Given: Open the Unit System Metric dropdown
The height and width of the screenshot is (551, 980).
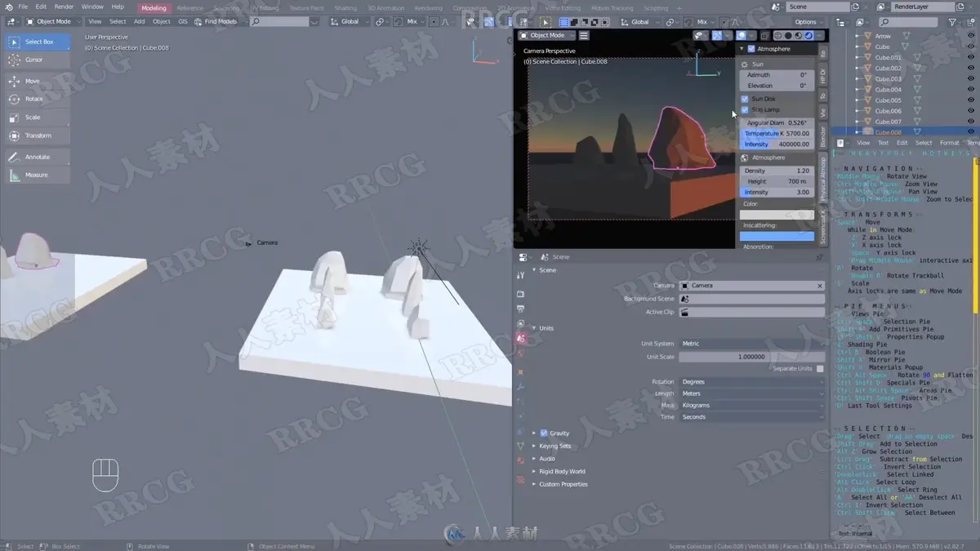Looking at the screenshot, I should coord(751,344).
